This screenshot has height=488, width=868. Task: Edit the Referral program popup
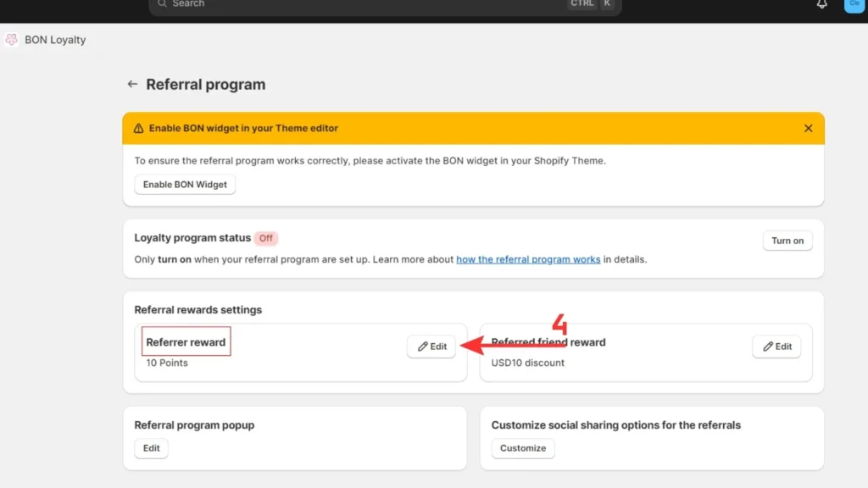tap(151, 448)
